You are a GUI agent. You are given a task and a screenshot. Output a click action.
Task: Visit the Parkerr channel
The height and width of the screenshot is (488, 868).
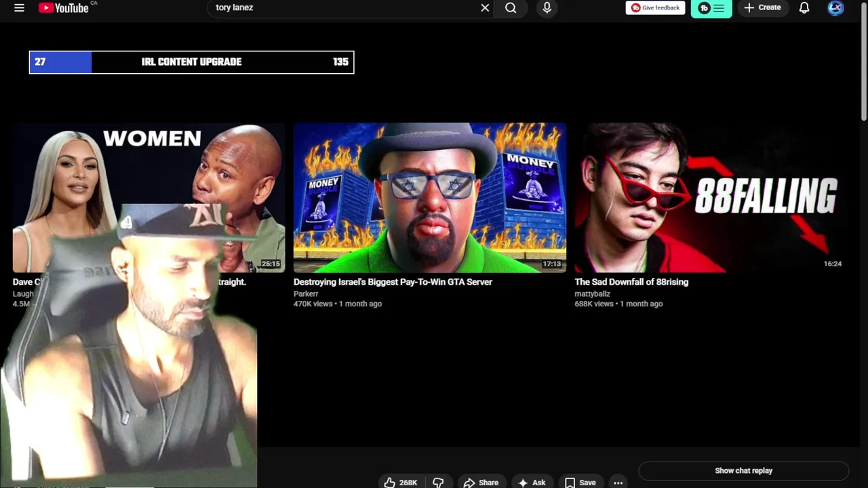click(306, 293)
